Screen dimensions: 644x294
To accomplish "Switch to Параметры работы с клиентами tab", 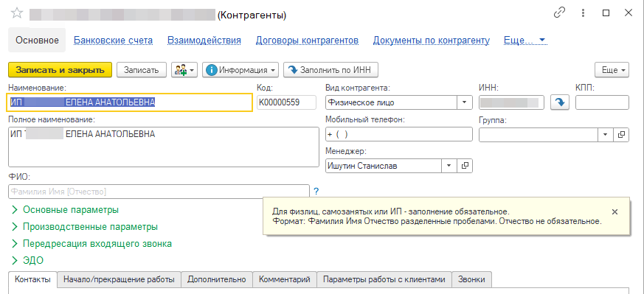I will click(x=384, y=280).
